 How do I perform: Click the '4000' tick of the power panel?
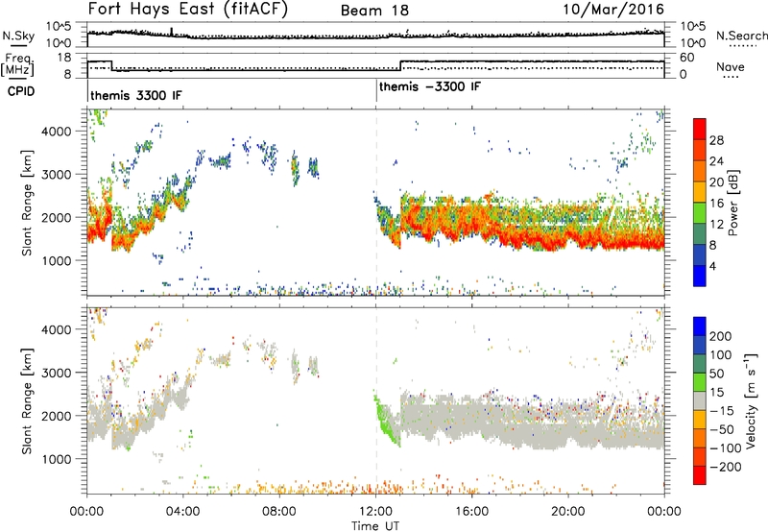click(57, 132)
